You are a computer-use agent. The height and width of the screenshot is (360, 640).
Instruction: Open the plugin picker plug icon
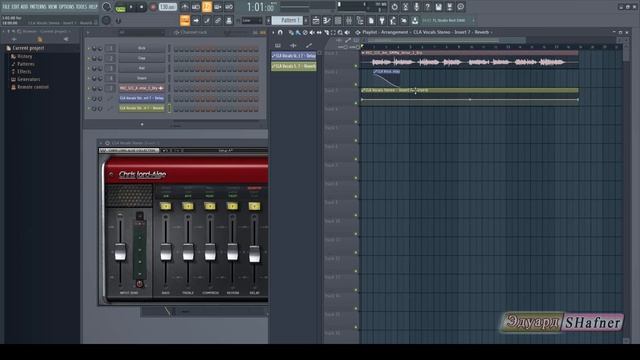coord(382,20)
